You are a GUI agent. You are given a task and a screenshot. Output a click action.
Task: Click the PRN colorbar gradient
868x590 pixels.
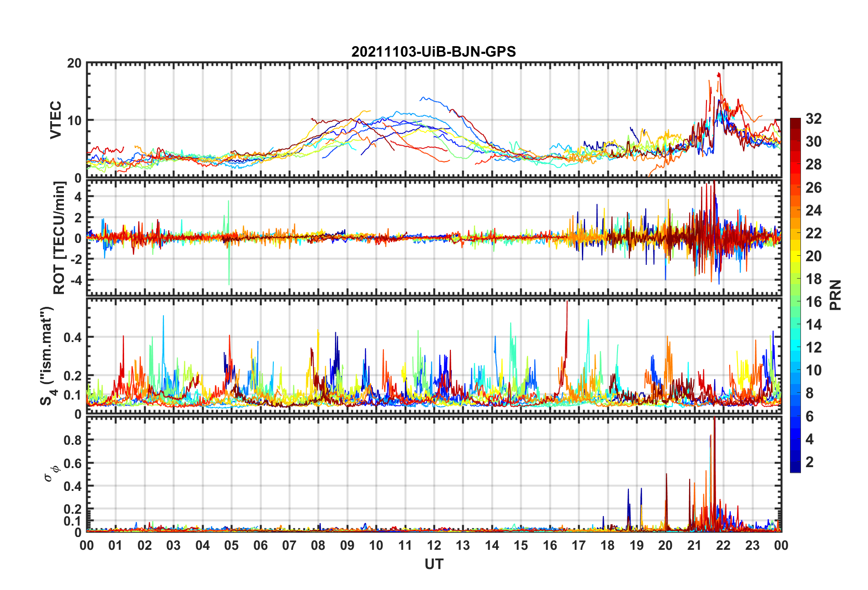[x=795, y=295]
